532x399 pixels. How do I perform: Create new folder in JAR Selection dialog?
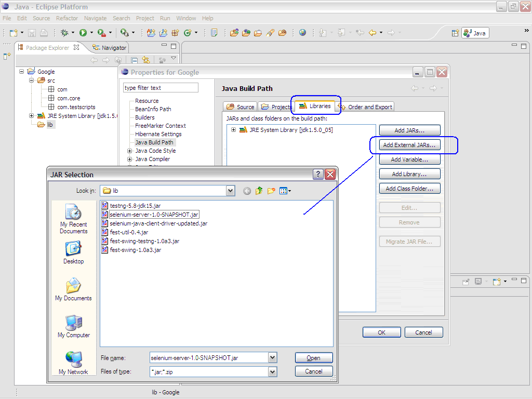271,191
